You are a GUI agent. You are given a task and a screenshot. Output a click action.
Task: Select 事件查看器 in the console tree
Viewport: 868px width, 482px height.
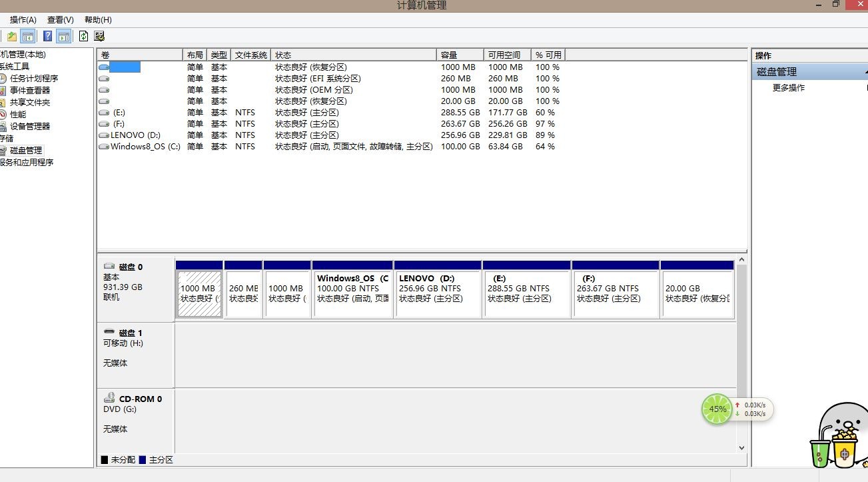[x=30, y=91]
